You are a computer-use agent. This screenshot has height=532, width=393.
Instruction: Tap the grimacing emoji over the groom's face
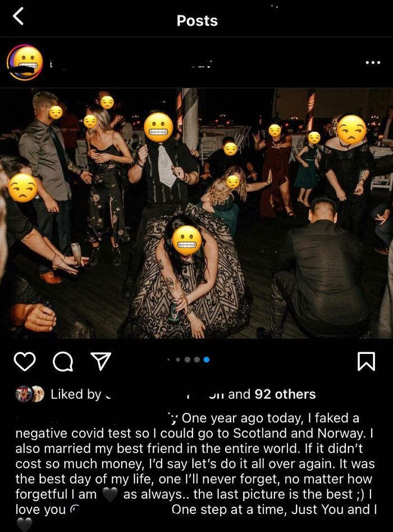pyautogui.click(x=158, y=127)
